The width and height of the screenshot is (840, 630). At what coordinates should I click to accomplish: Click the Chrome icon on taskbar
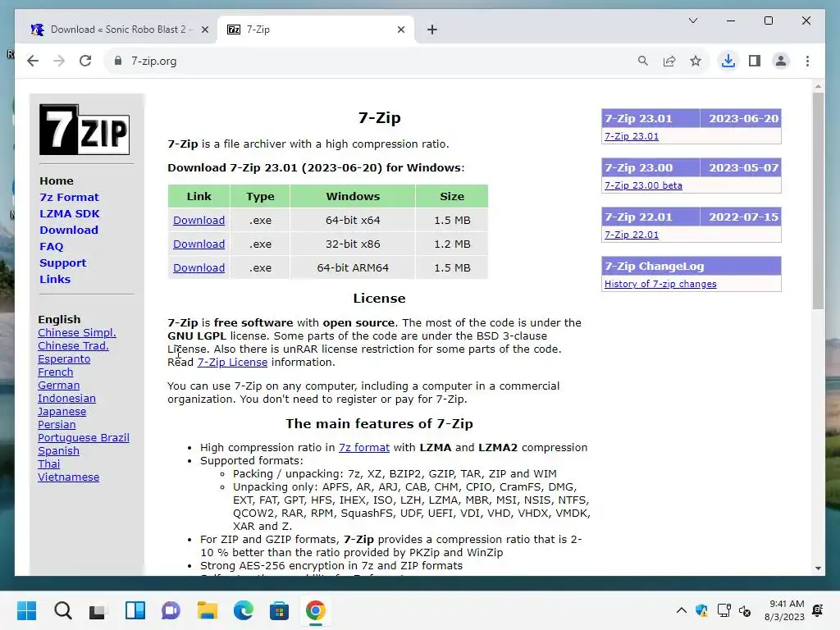tap(316, 610)
